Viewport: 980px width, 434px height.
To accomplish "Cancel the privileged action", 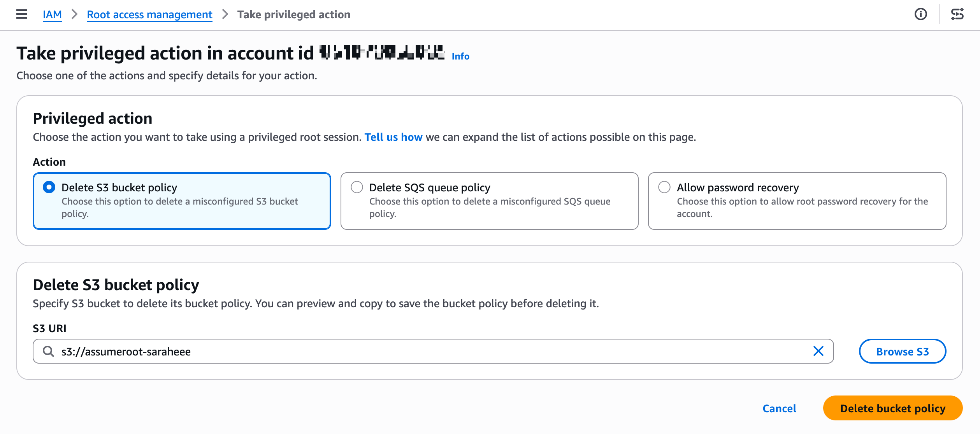I will coord(779,408).
